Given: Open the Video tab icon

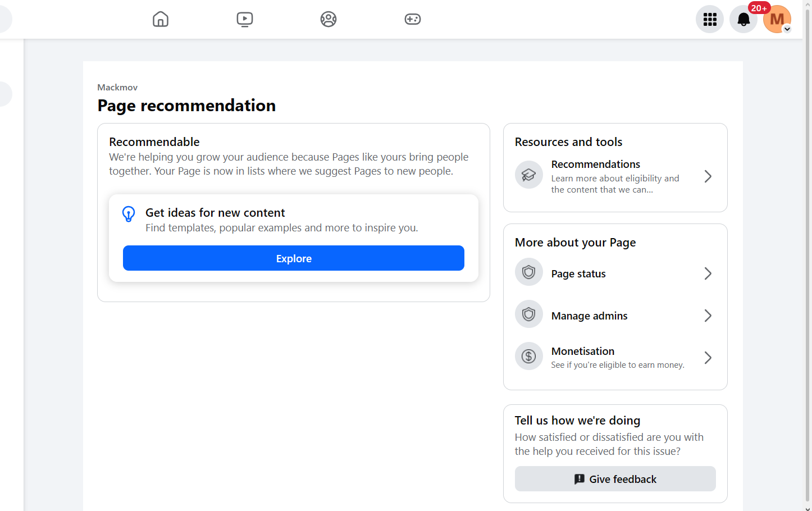Looking at the screenshot, I should click(x=245, y=19).
